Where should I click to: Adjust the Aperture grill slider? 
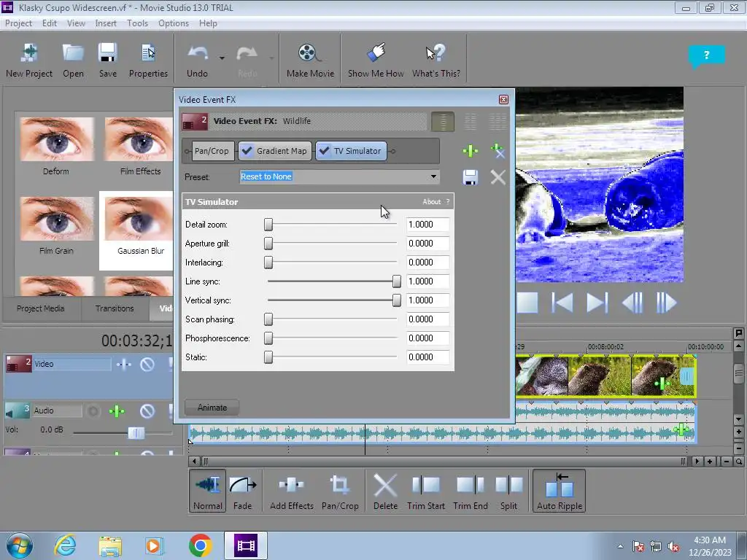click(x=268, y=244)
